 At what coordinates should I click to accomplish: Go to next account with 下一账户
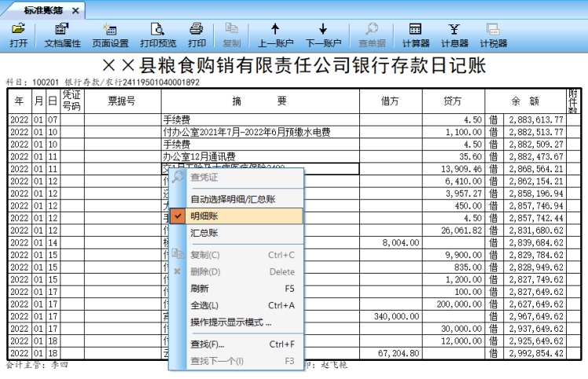point(323,35)
